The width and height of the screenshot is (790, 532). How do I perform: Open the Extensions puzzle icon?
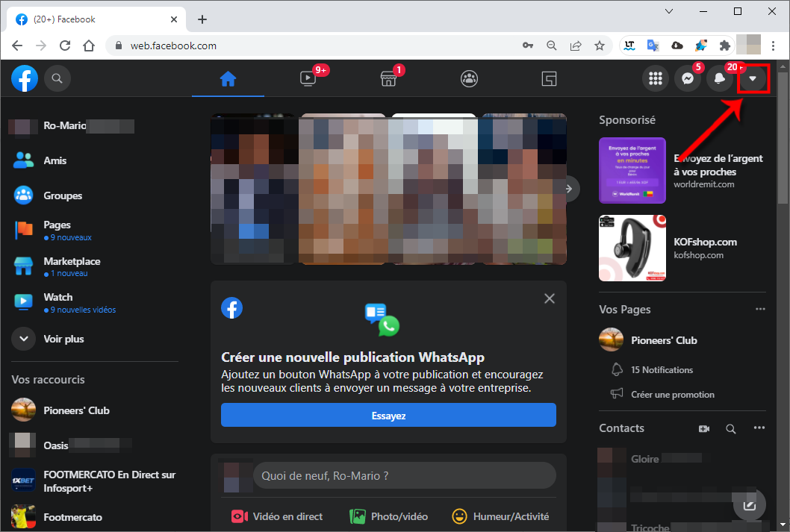coord(724,46)
